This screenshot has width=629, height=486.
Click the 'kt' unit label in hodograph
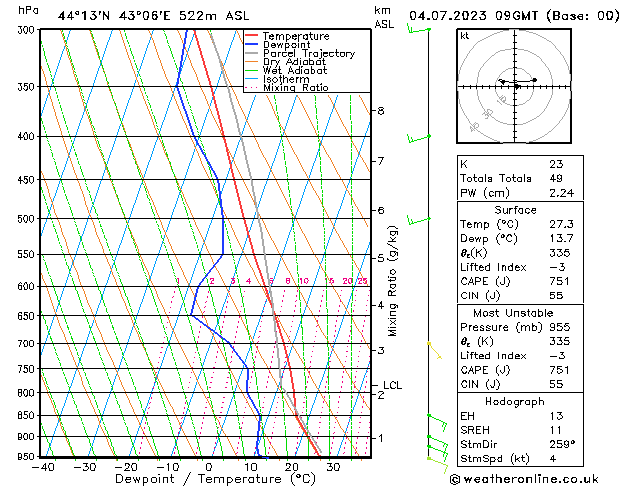point(465,36)
